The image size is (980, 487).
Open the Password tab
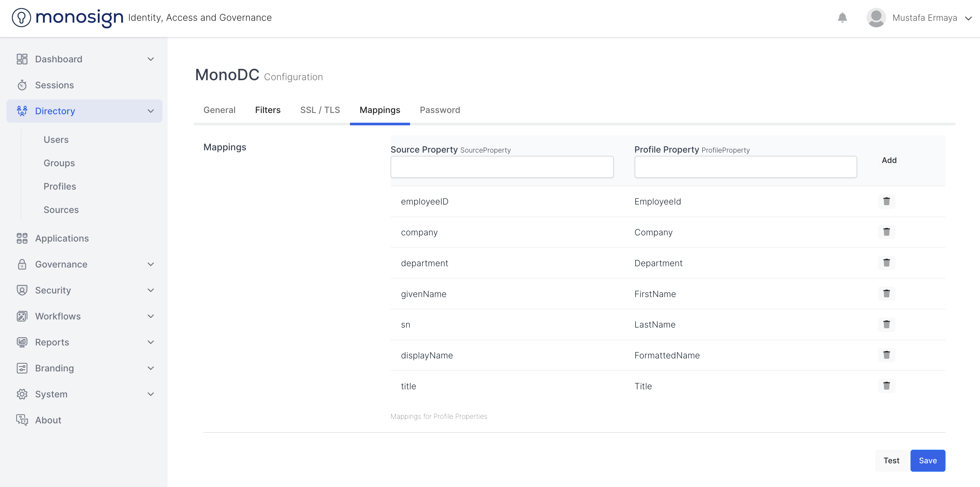[x=440, y=110]
